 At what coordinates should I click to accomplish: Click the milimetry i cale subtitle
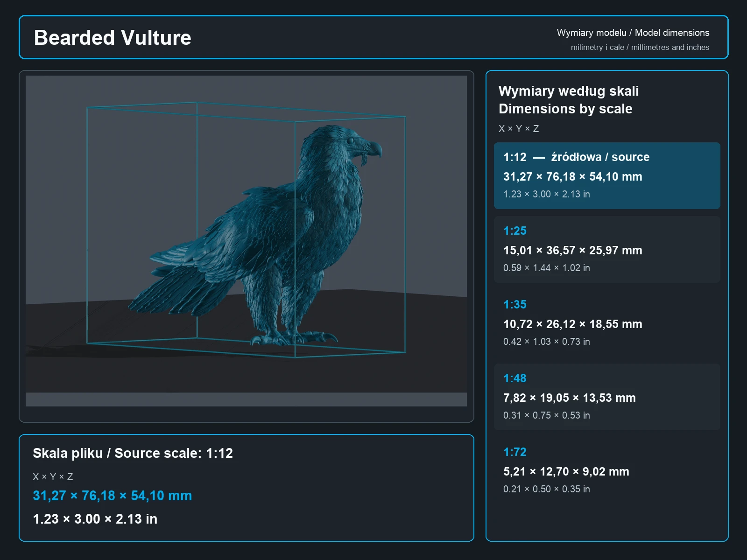point(640,47)
